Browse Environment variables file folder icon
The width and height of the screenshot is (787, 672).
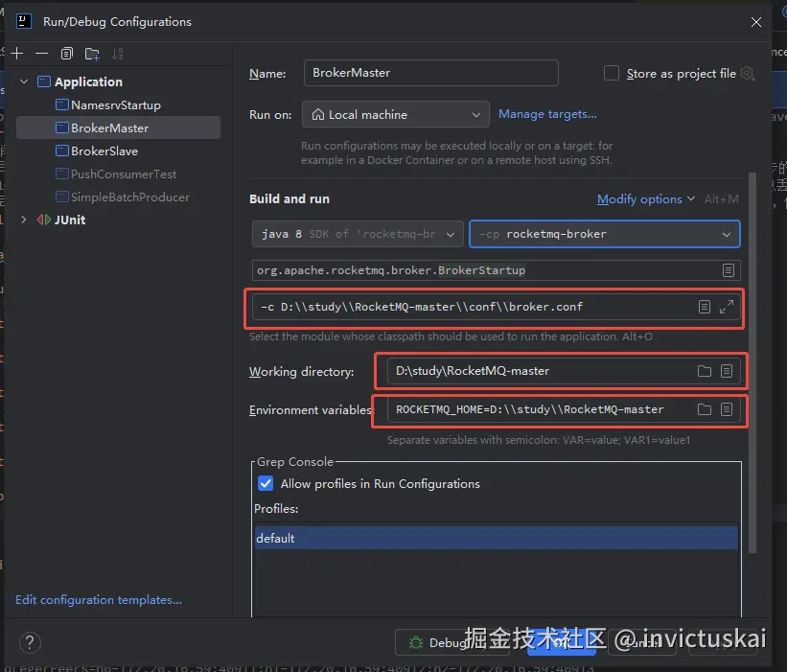pos(705,409)
